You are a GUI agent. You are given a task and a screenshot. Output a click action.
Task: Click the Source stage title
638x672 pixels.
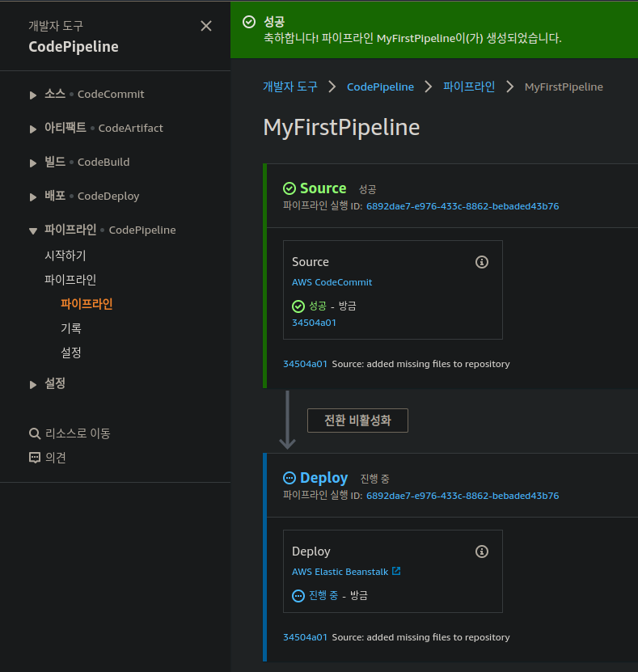[x=323, y=188]
